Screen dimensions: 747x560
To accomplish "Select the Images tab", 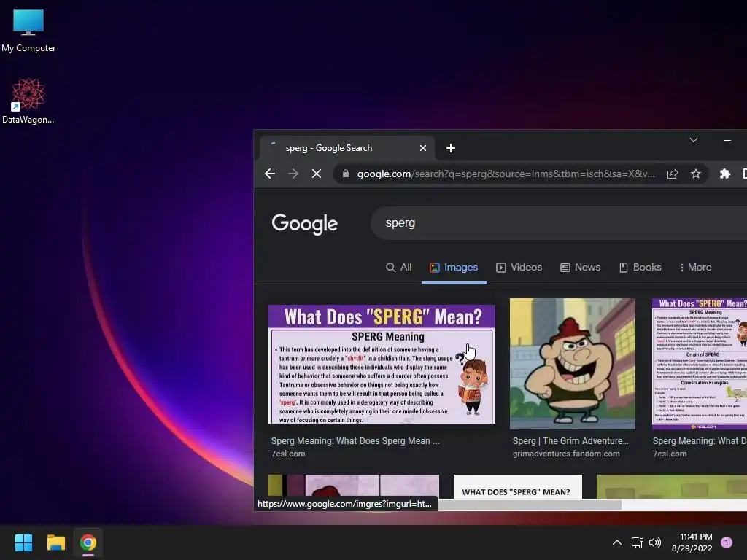I will tap(454, 267).
